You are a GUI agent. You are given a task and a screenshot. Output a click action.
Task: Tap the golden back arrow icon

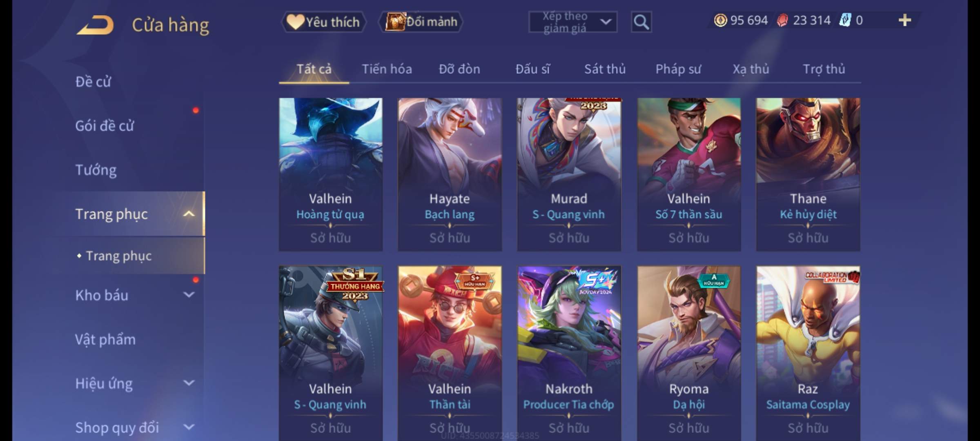click(95, 25)
